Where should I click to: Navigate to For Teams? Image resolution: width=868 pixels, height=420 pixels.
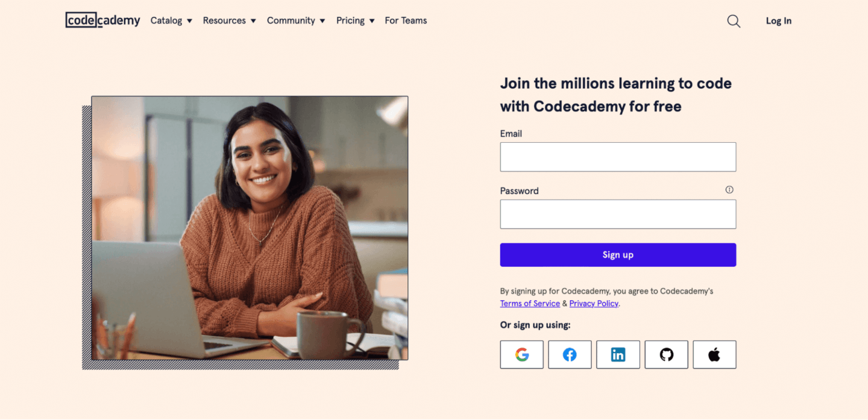pyautogui.click(x=406, y=20)
